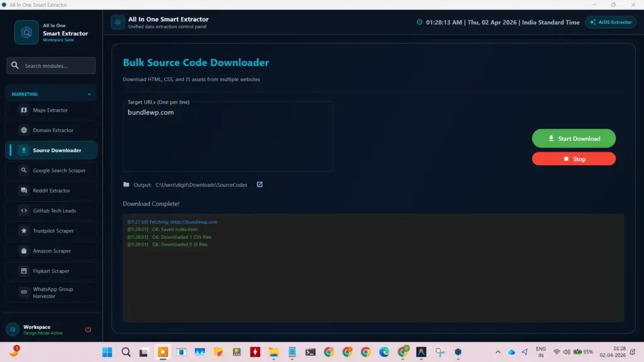Screen dimensions: 644x362
Task: Click the output path C:\Users\digit\Downloads\SourceCodes
Action: coord(201,185)
